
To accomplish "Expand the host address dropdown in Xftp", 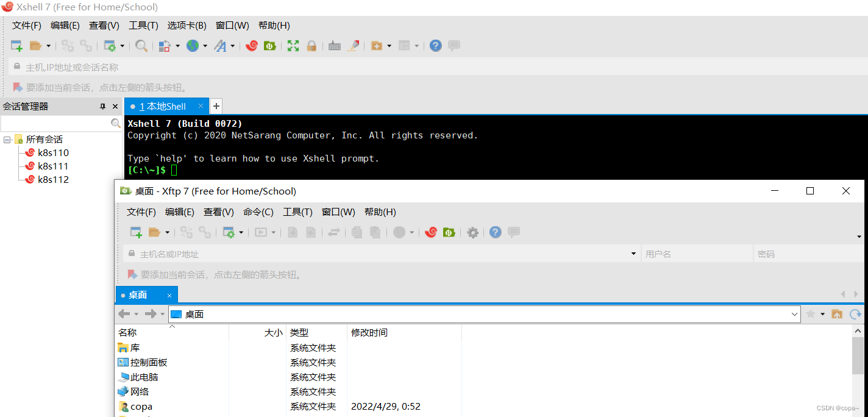I will [633, 253].
